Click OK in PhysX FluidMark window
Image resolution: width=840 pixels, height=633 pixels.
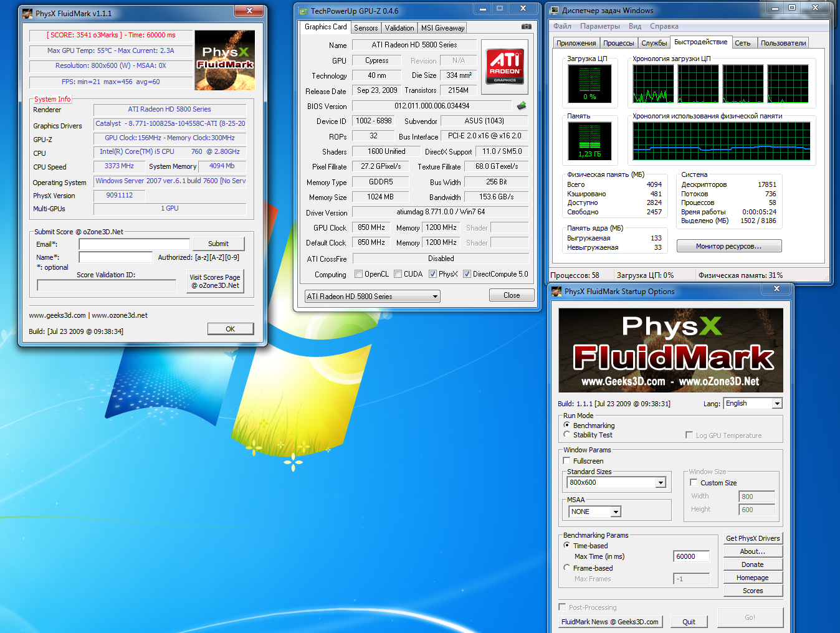(x=231, y=329)
